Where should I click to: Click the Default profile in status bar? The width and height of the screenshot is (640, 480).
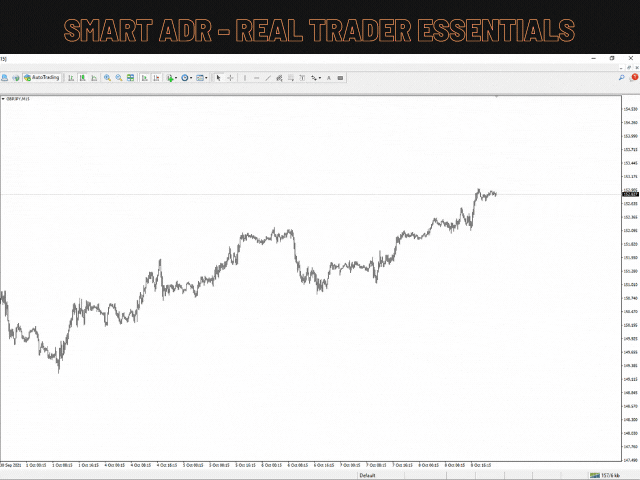367,476
